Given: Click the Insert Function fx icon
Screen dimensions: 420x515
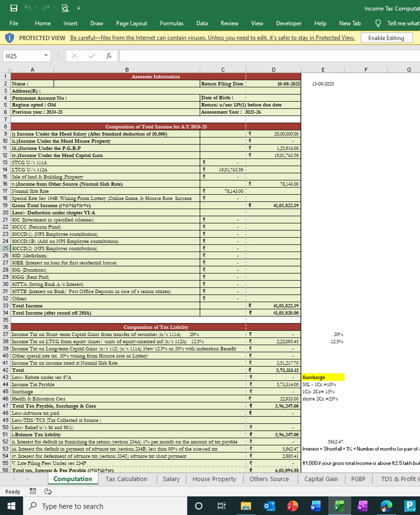Looking at the screenshot, I should pyautogui.click(x=109, y=56).
